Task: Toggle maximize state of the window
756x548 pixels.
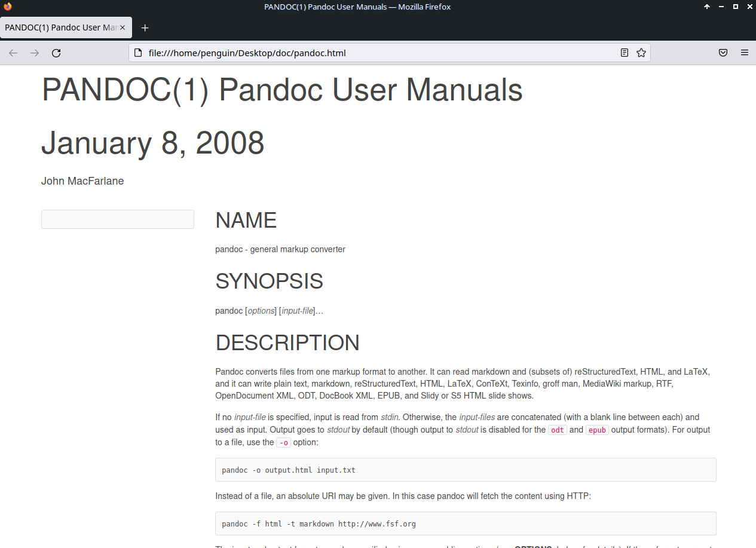Action: 736,7
